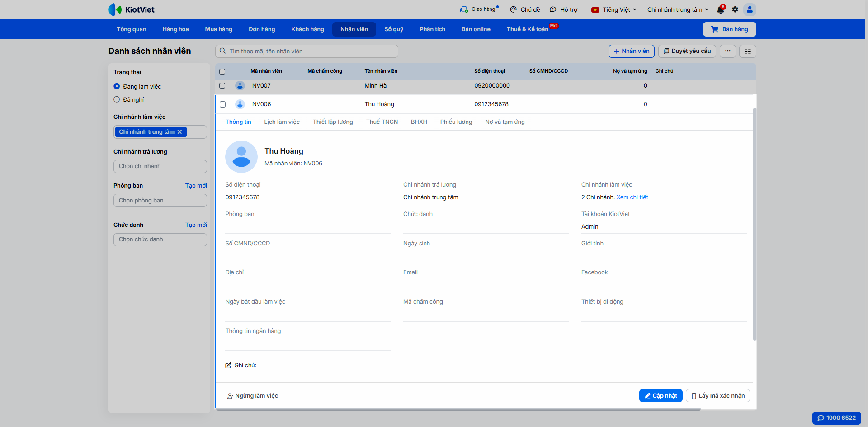Open the Chọn chi nhánh dropdown

pyautogui.click(x=160, y=166)
